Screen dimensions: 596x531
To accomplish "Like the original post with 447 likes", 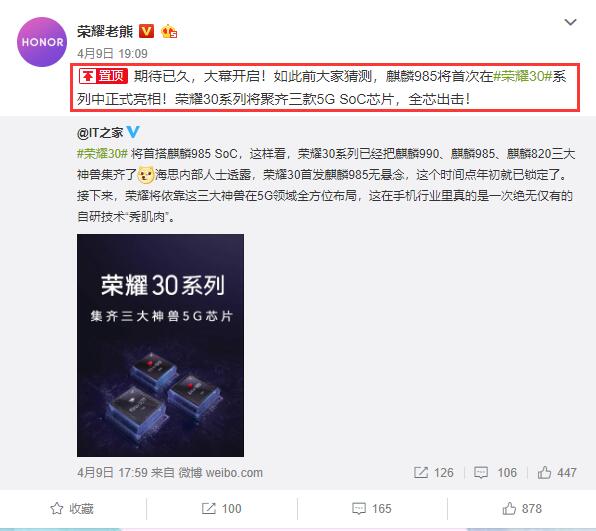I will pos(557,472).
